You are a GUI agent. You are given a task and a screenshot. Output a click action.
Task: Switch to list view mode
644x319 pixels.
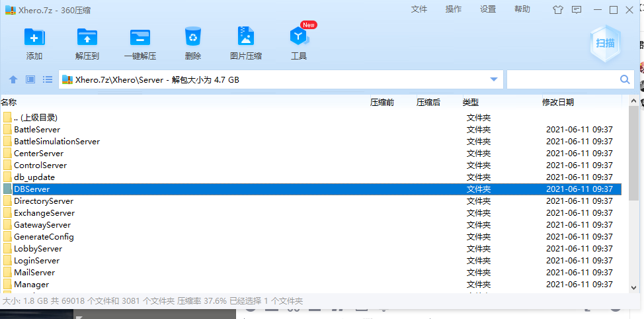click(x=48, y=79)
